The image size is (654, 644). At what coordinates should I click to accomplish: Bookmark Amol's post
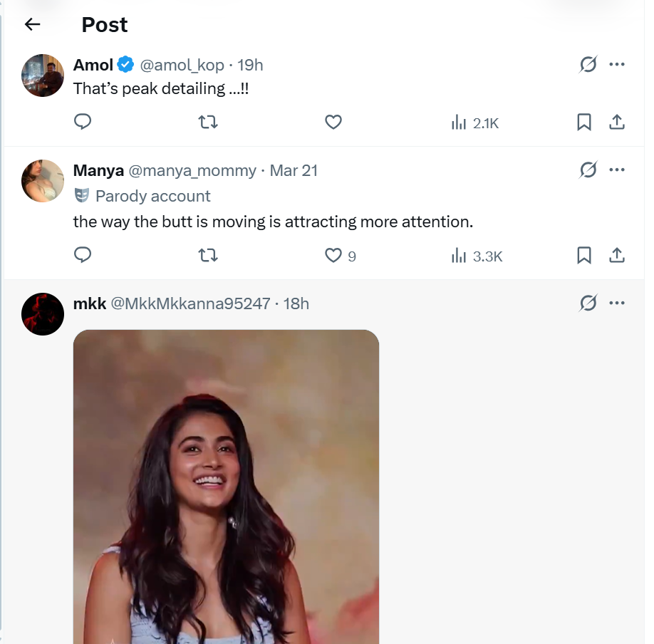click(584, 123)
